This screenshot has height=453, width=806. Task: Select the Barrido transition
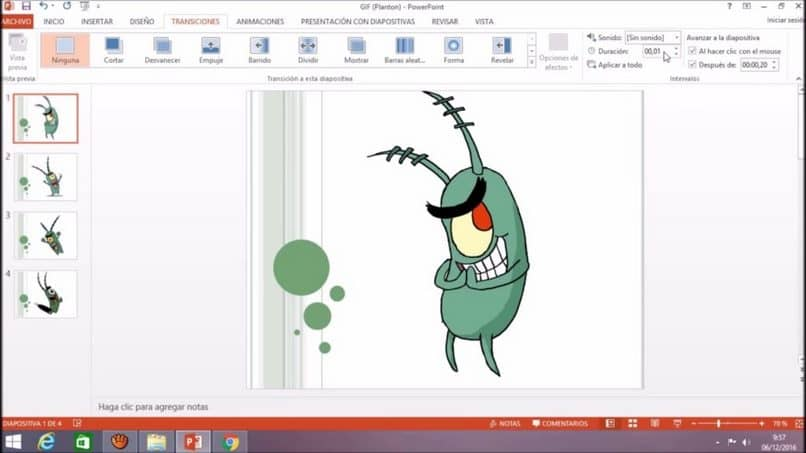pyautogui.click(x=260, y=50)
